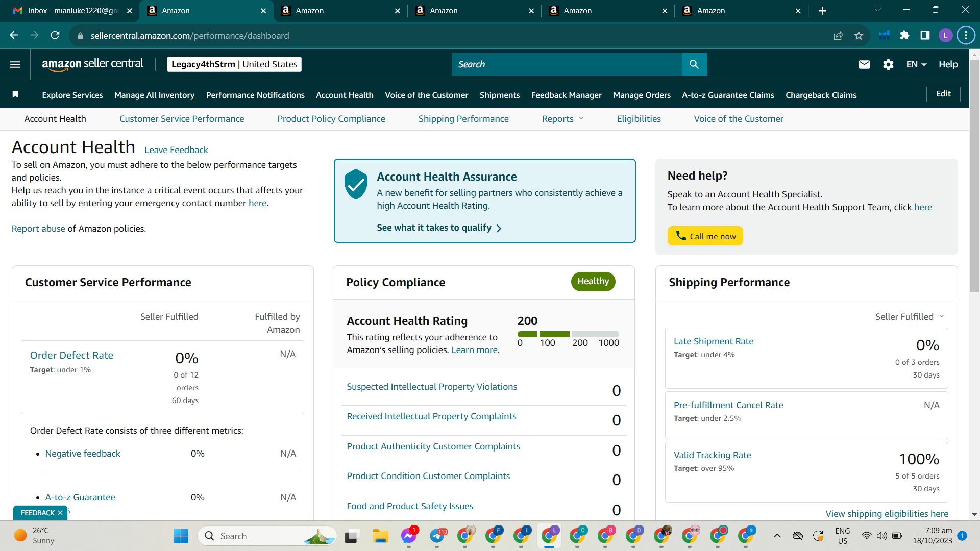980x551 pixels.
Task: Open the hamburger navigation menu
Action: point(15,64)
